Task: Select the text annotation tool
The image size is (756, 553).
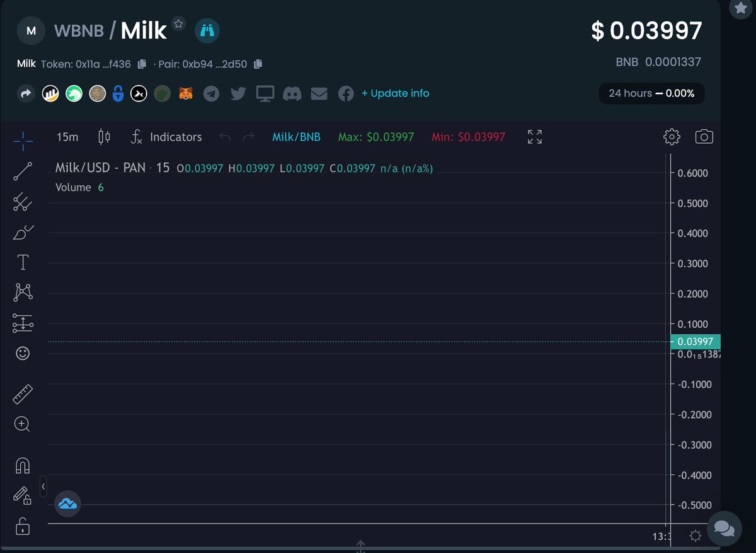Action: click(x=23, y=262)
